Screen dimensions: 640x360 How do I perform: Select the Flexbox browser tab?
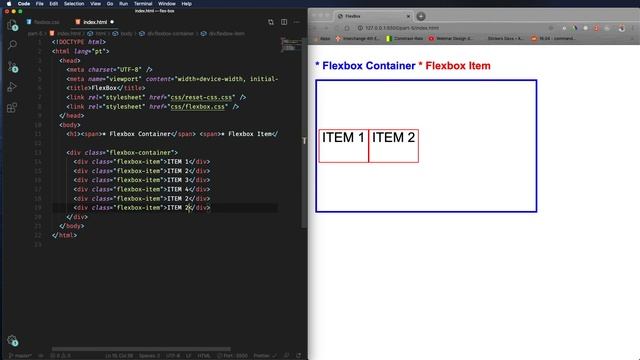pyautogui.click(x=373, y=16)
